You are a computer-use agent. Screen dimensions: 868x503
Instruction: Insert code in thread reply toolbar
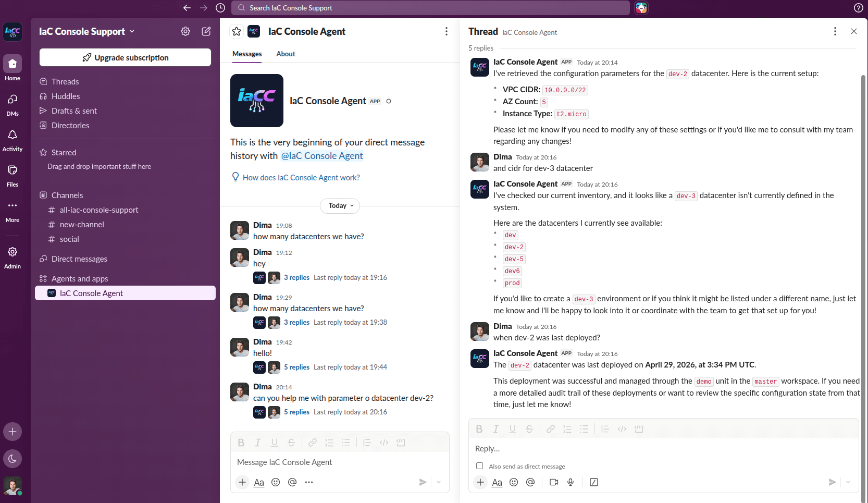tap(622, 429)
